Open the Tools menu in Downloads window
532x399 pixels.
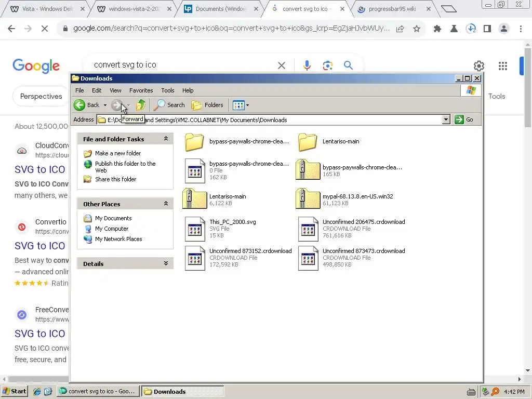[x=168, y=90]
